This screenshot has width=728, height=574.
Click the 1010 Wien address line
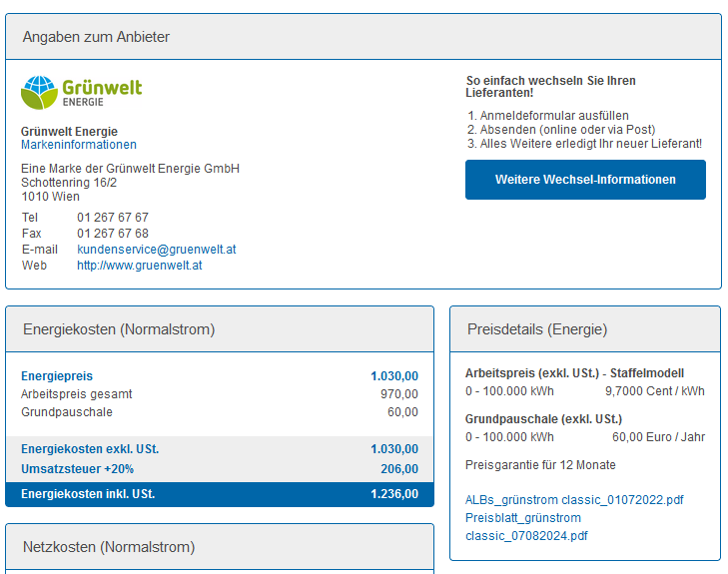[x=50, y=197]
